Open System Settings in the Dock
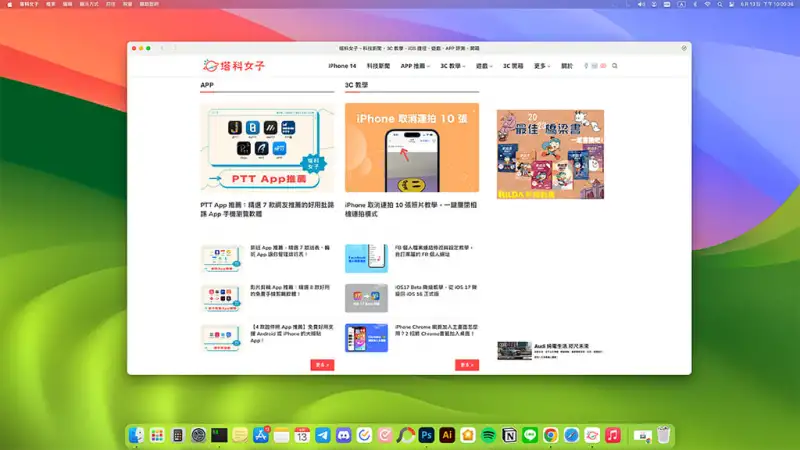800x450 pixels. [x=198, y=435]
